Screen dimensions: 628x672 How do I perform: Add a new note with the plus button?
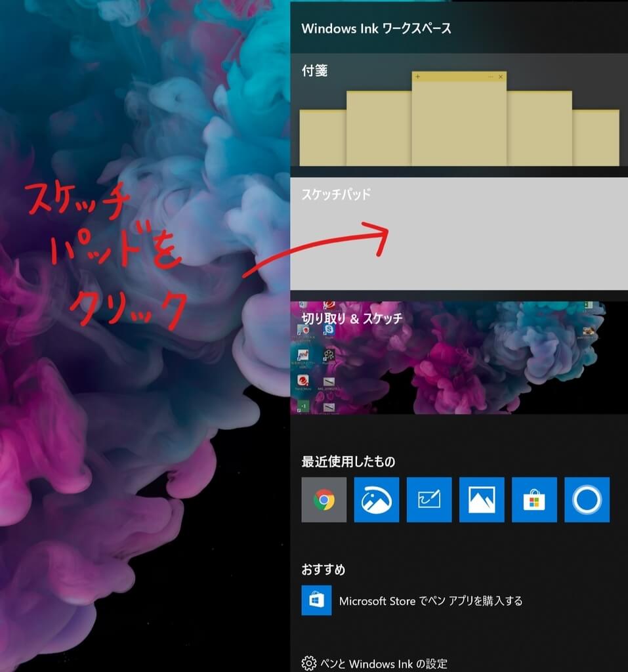pyautogui.click(x=418, y=77)
